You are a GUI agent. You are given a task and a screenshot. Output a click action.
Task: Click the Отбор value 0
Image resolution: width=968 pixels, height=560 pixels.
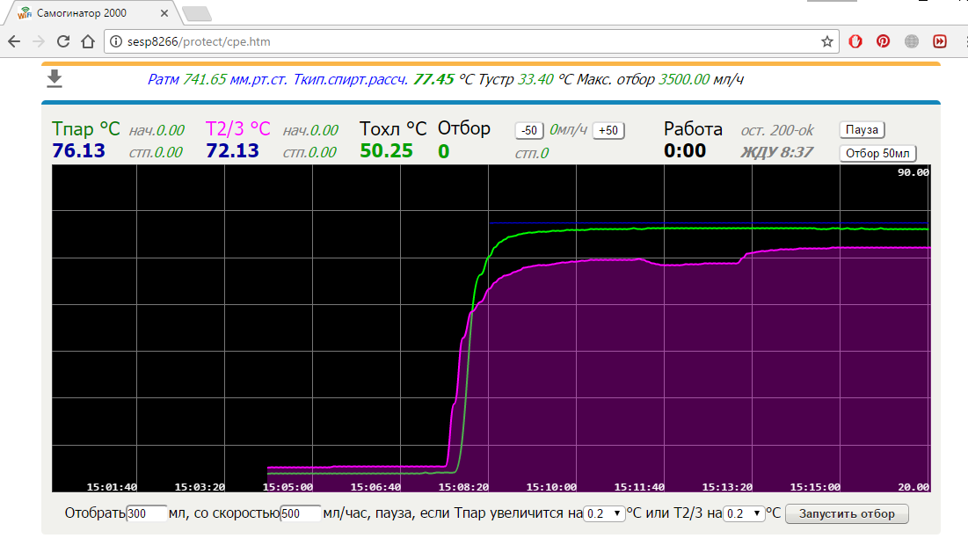tap(443, 151)
